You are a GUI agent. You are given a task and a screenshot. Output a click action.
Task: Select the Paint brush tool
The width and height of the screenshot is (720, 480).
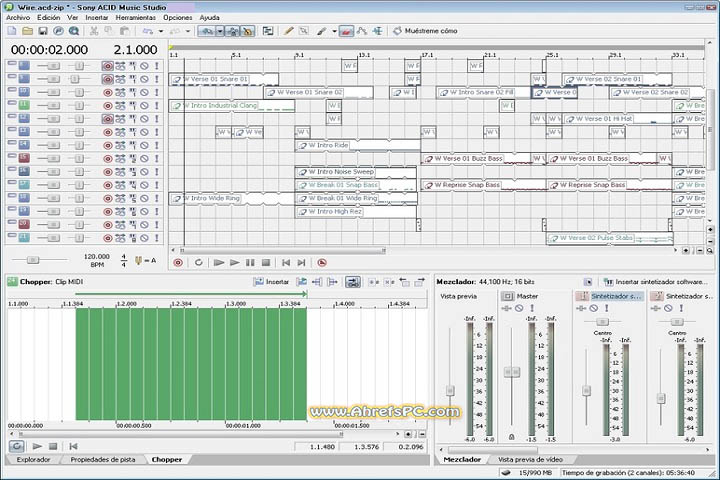pos(321,31)
